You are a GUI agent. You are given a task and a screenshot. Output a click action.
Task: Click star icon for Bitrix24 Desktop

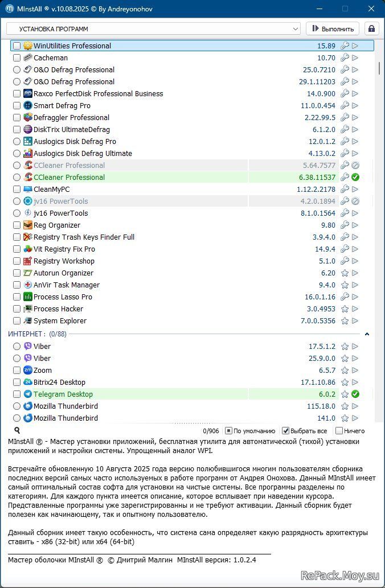click(x=345, y=383)
